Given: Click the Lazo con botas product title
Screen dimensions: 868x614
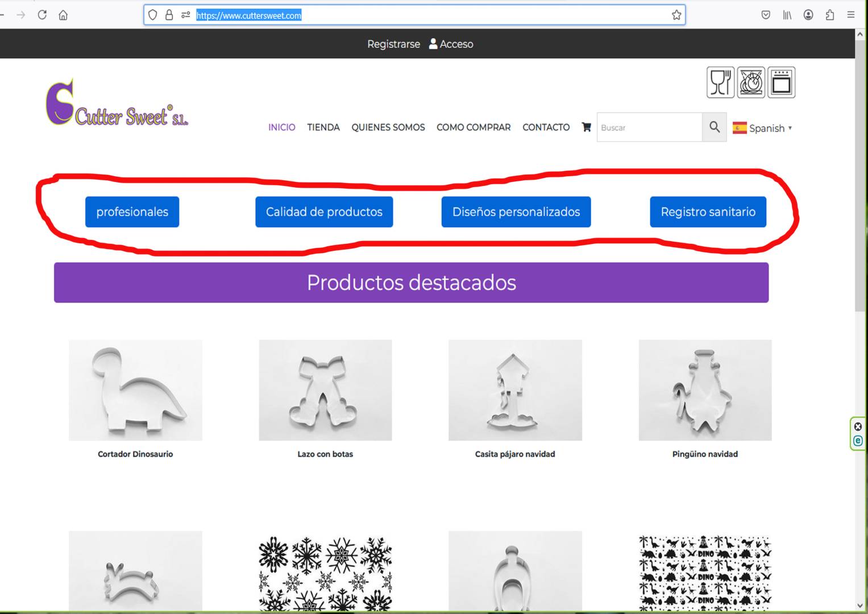Looking at the screenshot, I should pos(325,454).
